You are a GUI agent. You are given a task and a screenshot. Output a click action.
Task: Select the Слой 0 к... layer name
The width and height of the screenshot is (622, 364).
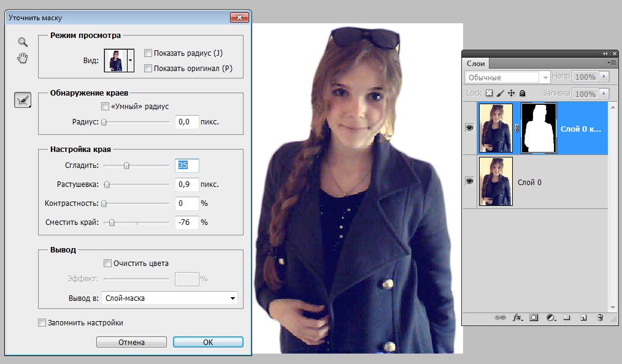pos(581,129)
